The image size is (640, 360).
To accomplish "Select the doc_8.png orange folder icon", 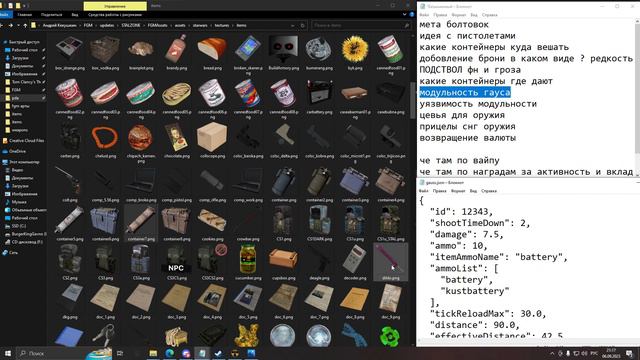I will coord(355,299).
